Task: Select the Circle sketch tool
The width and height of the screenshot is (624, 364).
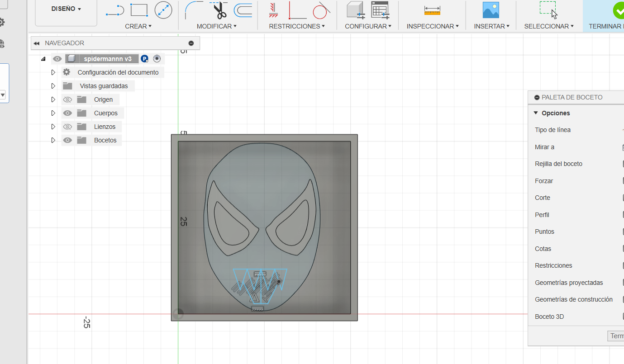Action: coord(163,10)
